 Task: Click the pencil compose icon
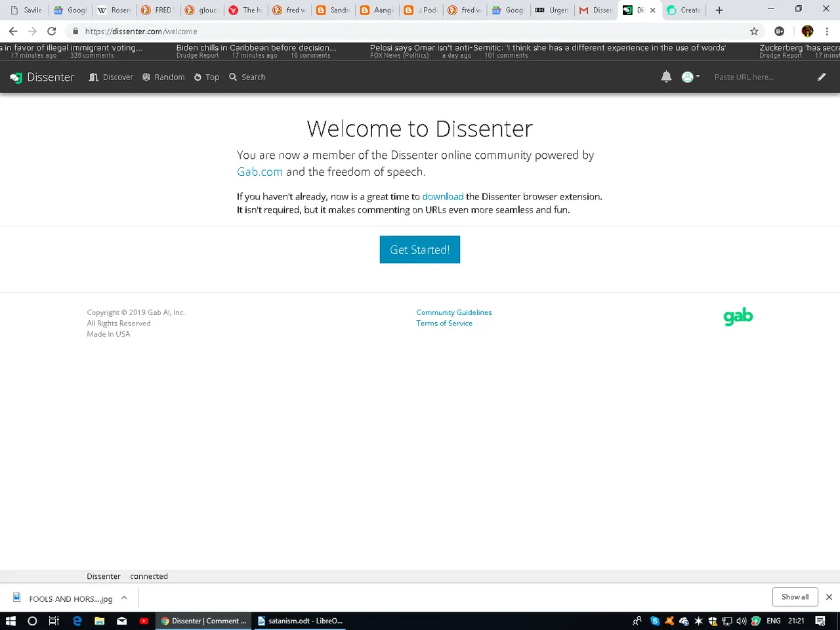click(821, 77)
